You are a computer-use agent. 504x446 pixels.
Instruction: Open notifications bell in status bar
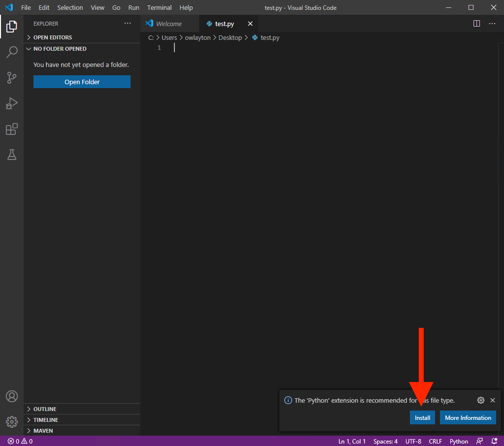pos(494,441)
